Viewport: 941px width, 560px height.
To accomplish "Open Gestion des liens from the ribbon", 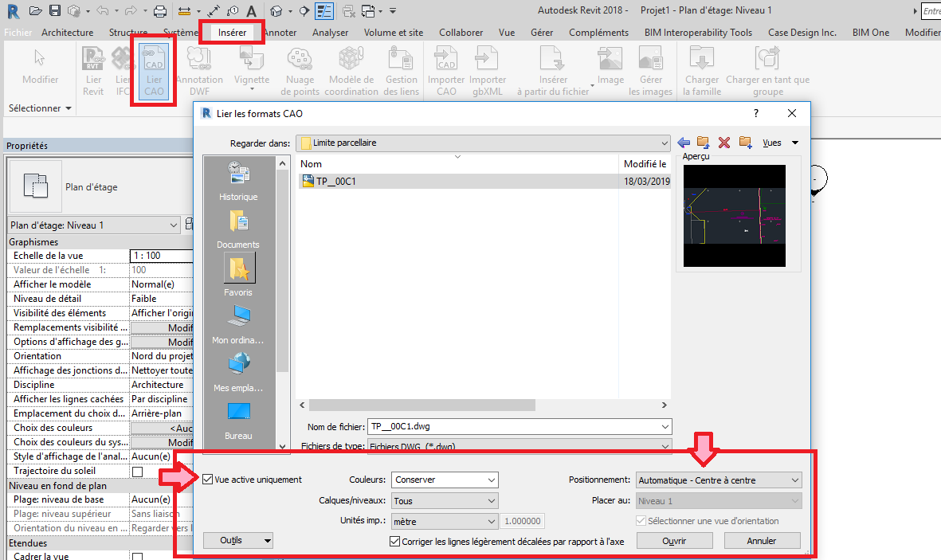I will click(x=401, y=72).
